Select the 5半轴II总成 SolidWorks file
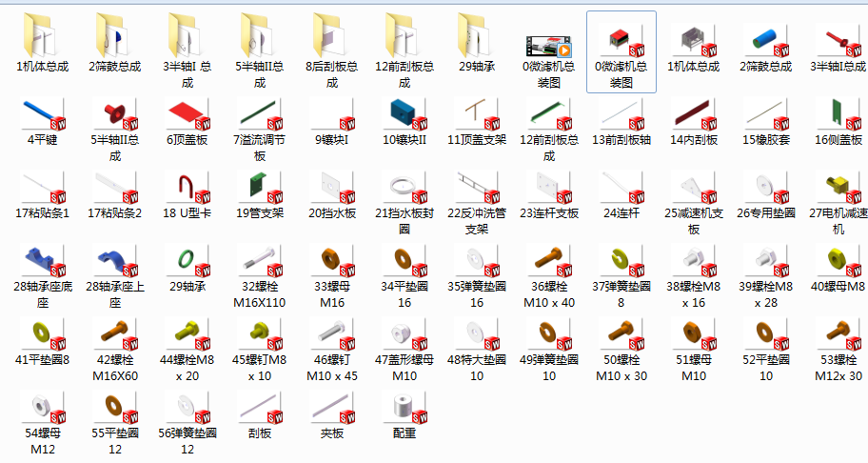The image size is (868, 463). tap(115, 130)
